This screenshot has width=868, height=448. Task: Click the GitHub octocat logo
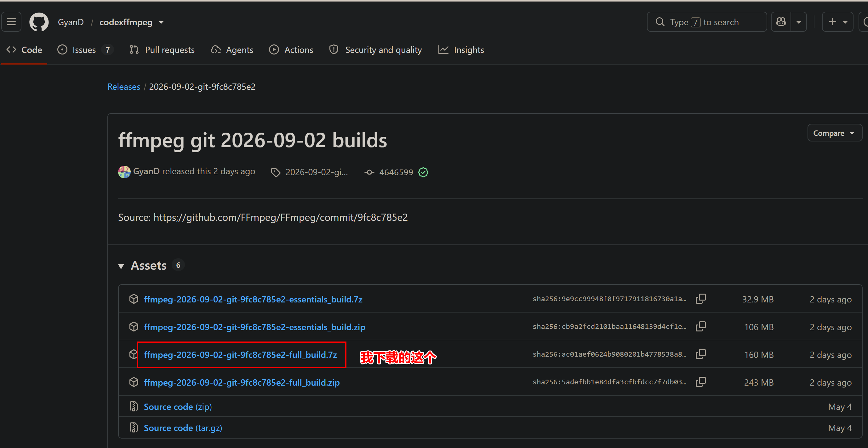[39, 22]
